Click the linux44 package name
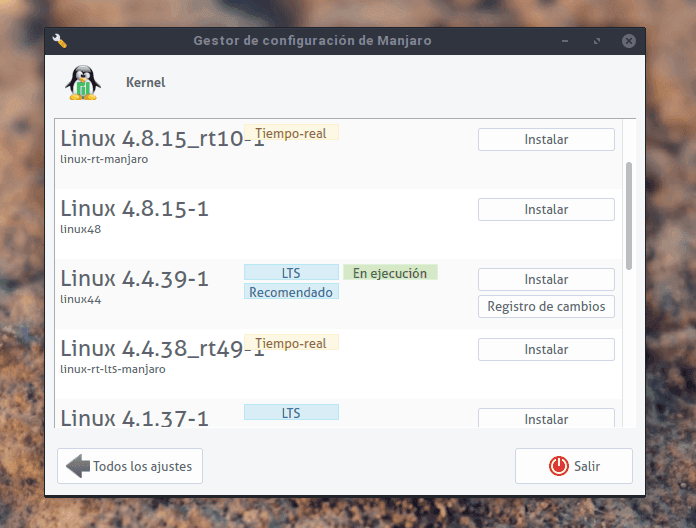 (x=81, y=299)
